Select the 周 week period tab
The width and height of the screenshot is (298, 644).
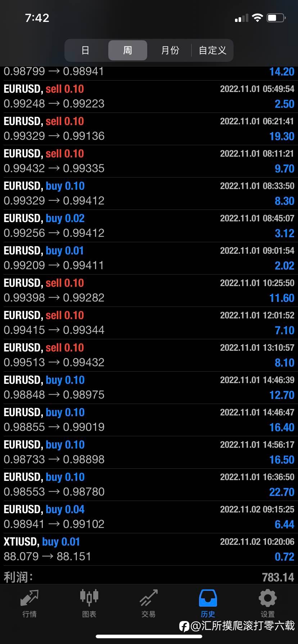click(128, 50)
